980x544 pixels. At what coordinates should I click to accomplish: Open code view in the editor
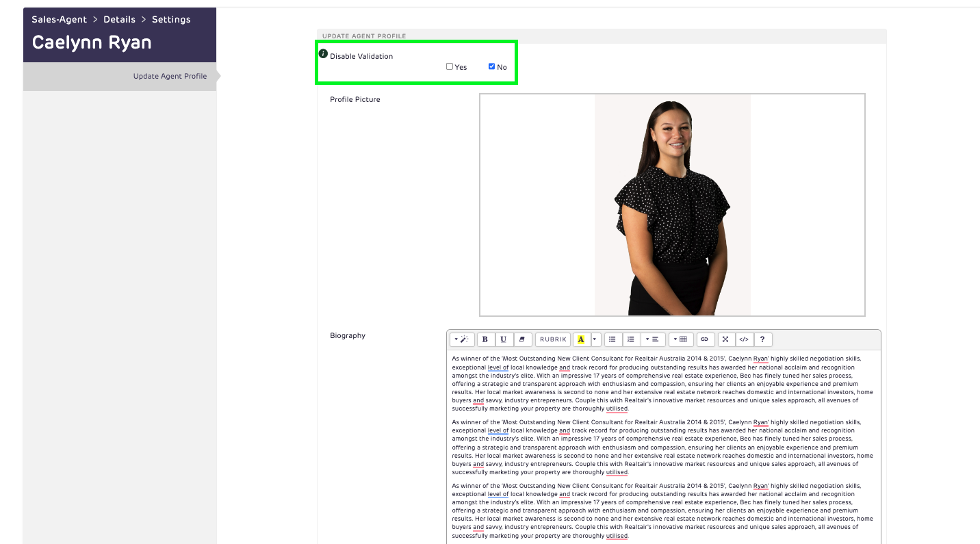pyautogui.click(x=744, y=339)
